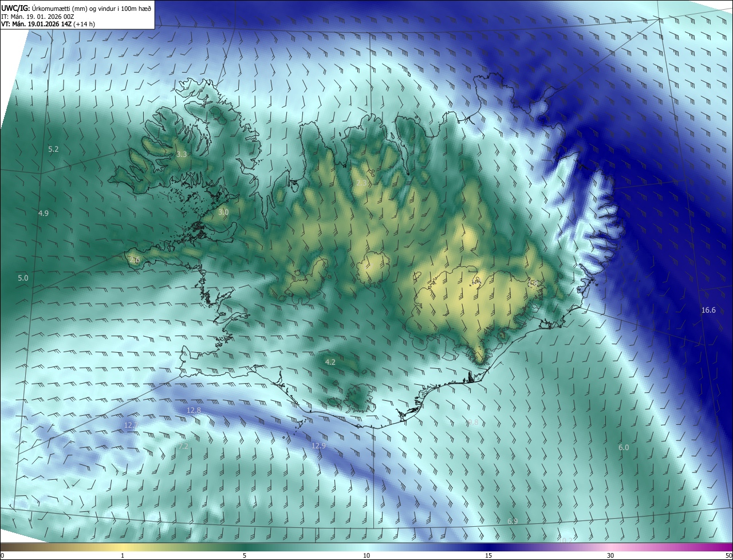Click the 5.2 value on the map
The image size is (733, 560).
pos(53,149)
